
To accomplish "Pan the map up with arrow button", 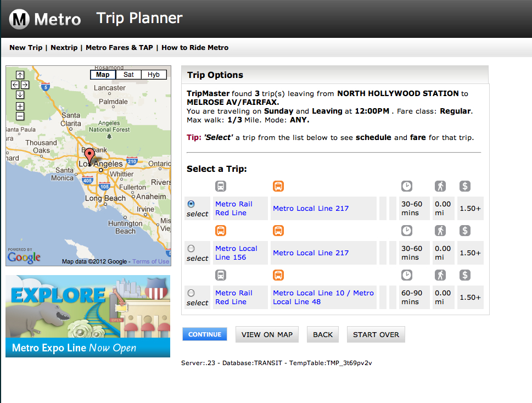I will [x=20, y=75].
